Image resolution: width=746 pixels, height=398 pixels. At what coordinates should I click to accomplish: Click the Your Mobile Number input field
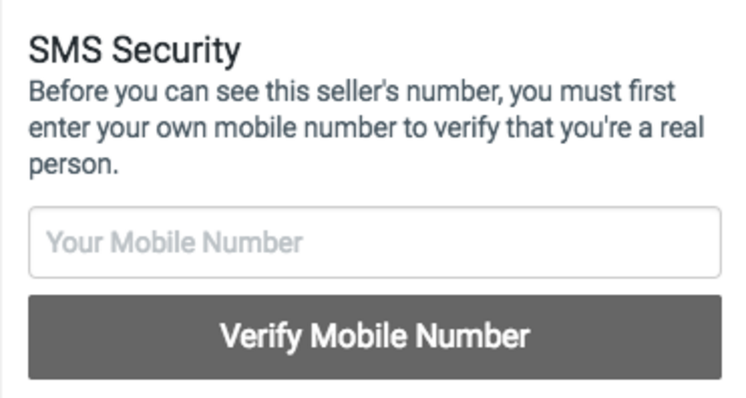coord(375,242)
